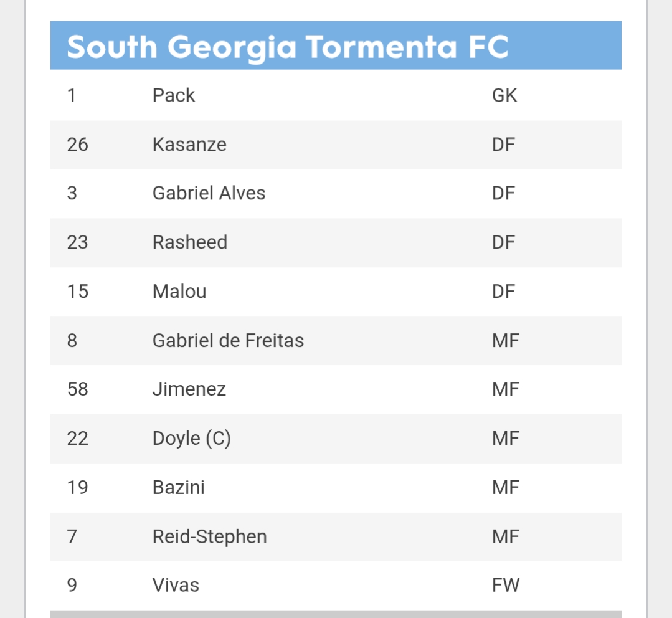Select the MF label next to Bazini
Image resolution: width=672 pixels, height=618 pixels.
(506, 487)
